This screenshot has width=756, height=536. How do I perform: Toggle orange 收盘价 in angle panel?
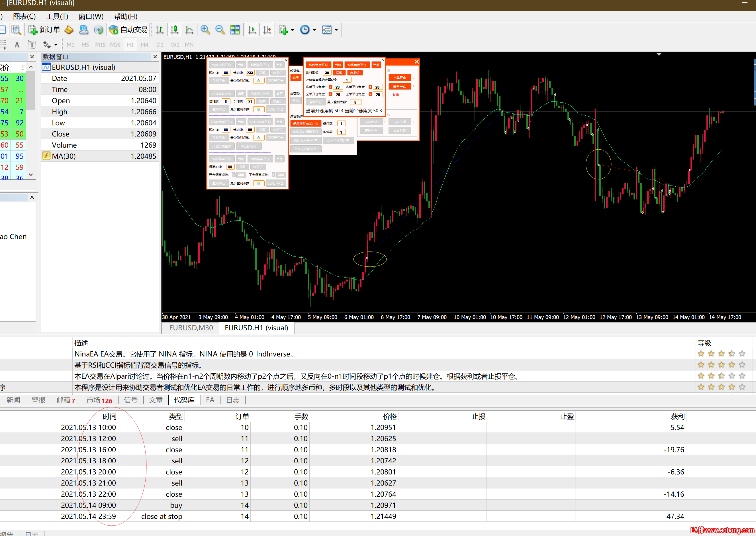point(355,73)
